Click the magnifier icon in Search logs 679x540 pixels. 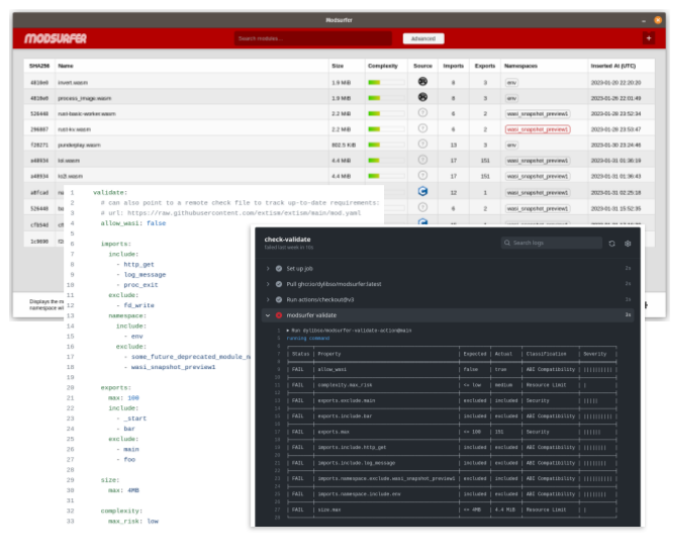507,243
